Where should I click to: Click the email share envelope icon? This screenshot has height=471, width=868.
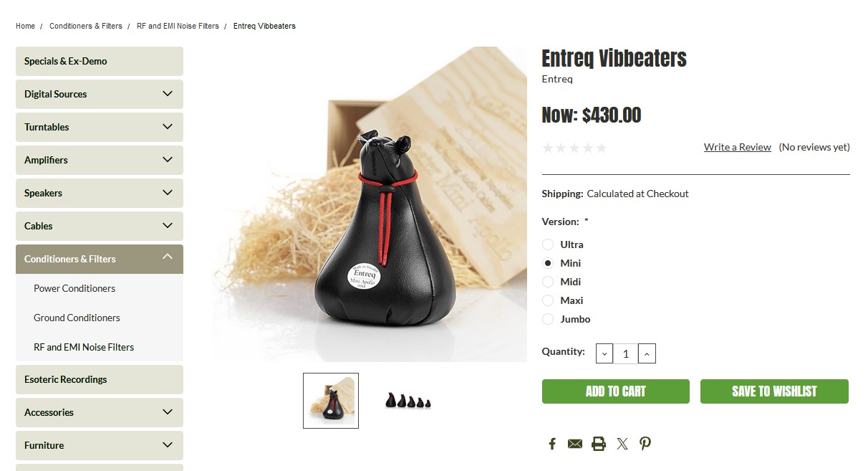pyautogui.click(x=575, y=444)
